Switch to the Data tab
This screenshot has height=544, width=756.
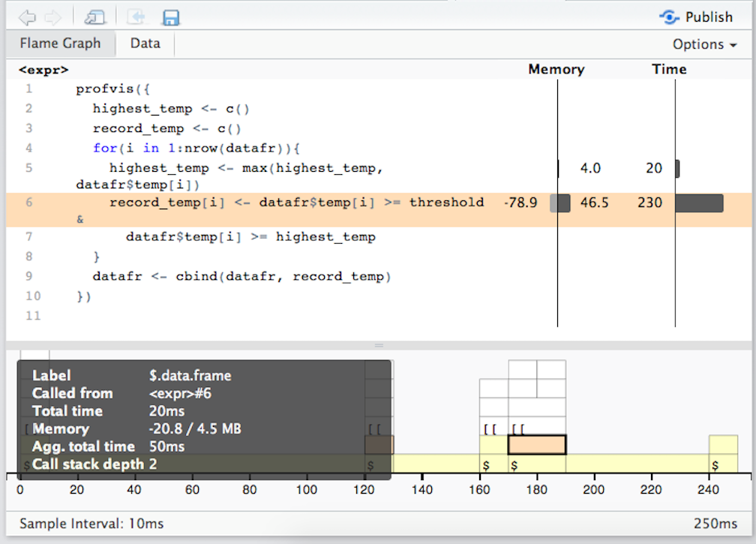(145, 44)
